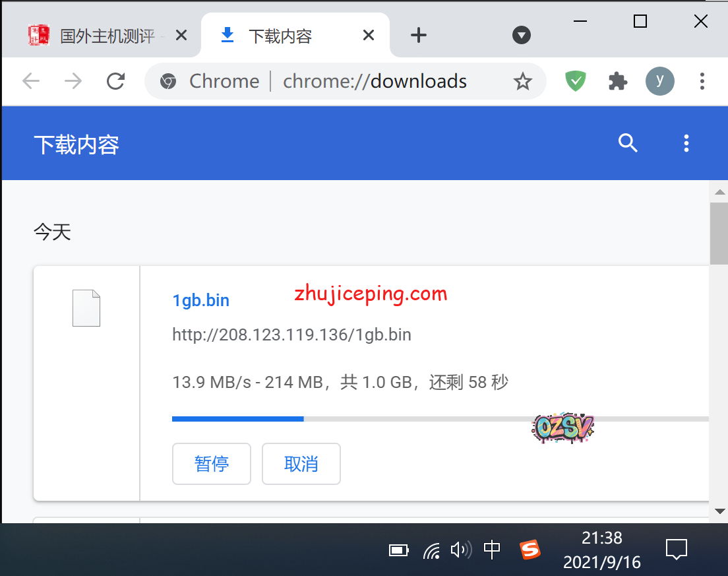Screen dimensions: 728x576
Task: Toggle the 中 input language indicator
Action: pyautogui.click(x=492, y=549)
